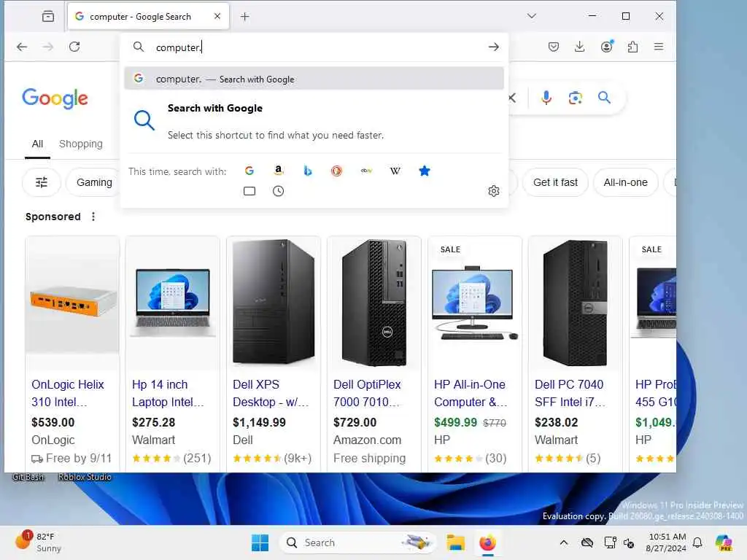This screenshot has width=747, height=560.
Task: Open the clock showing 10:51 AM
Action: click(667, 542)
